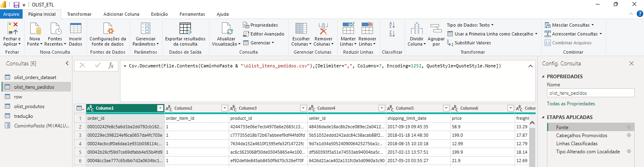This screenshot has width=644, height=167.
Task: Open Column6 filter dropdown
Action: 511,108
